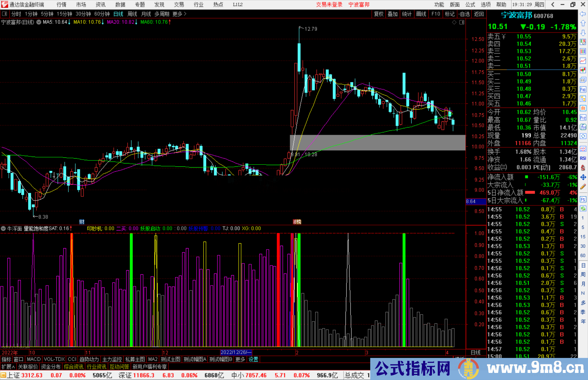
Task: Toggle the side panel layout button left of 分时
Action: [x=4, y=14]
